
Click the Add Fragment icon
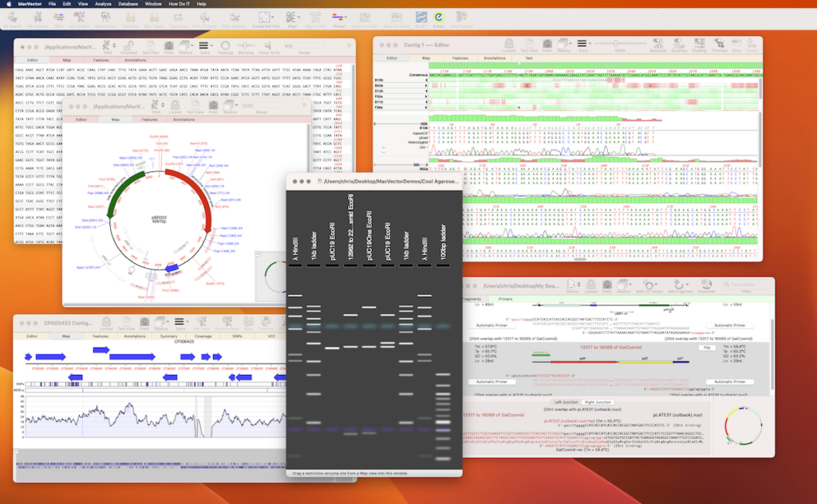coord(680,285)
